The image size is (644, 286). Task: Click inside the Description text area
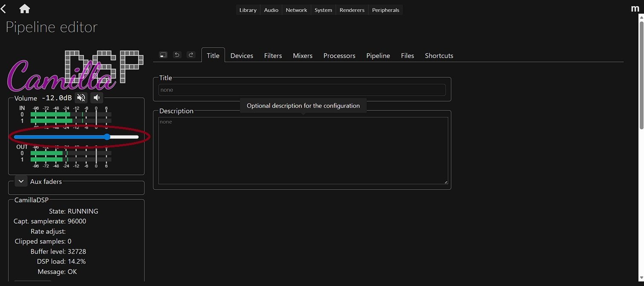click(x=303, y=150)
